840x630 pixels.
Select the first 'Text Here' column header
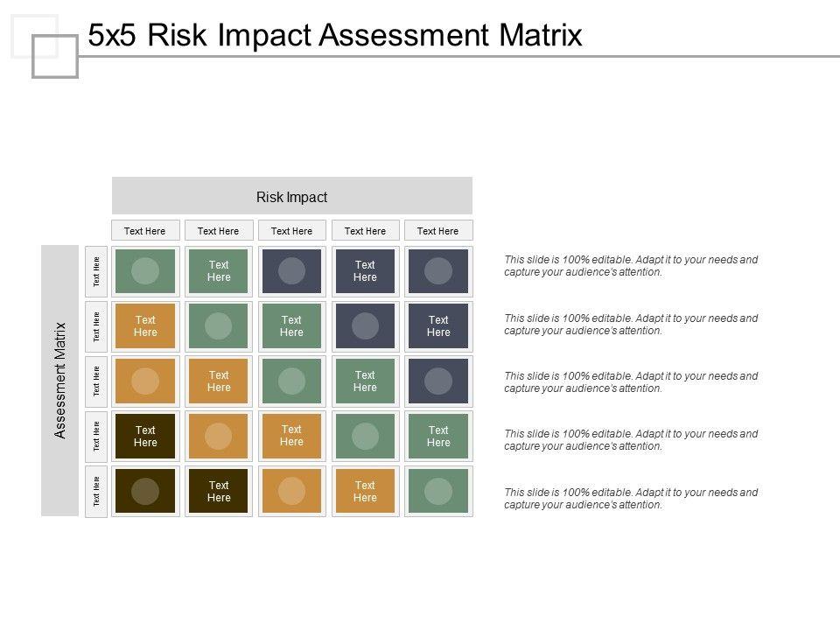click(145, 231)
